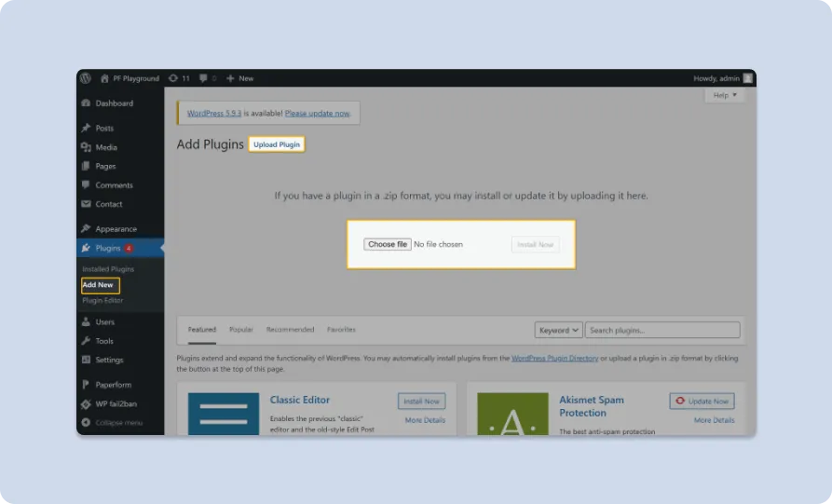832x504 pixels.
Task: Click the Settings menu label
Action: click(x=109, y=360)
